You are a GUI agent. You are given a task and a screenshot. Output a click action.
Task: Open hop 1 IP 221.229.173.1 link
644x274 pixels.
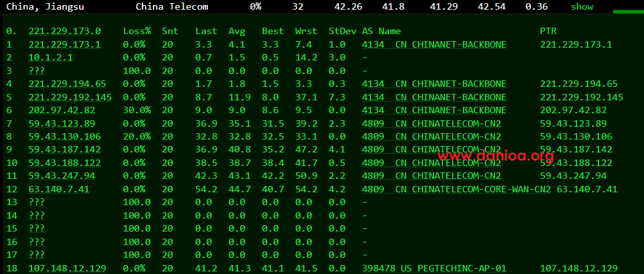[64, 44]
